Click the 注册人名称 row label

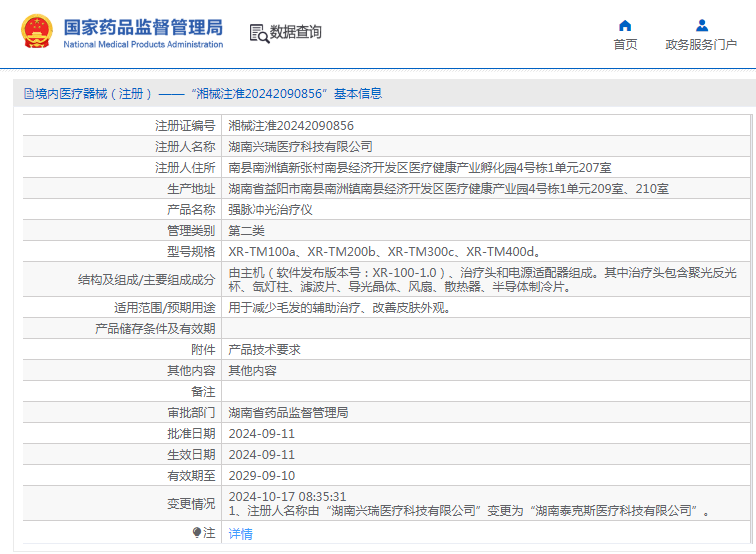185,147
